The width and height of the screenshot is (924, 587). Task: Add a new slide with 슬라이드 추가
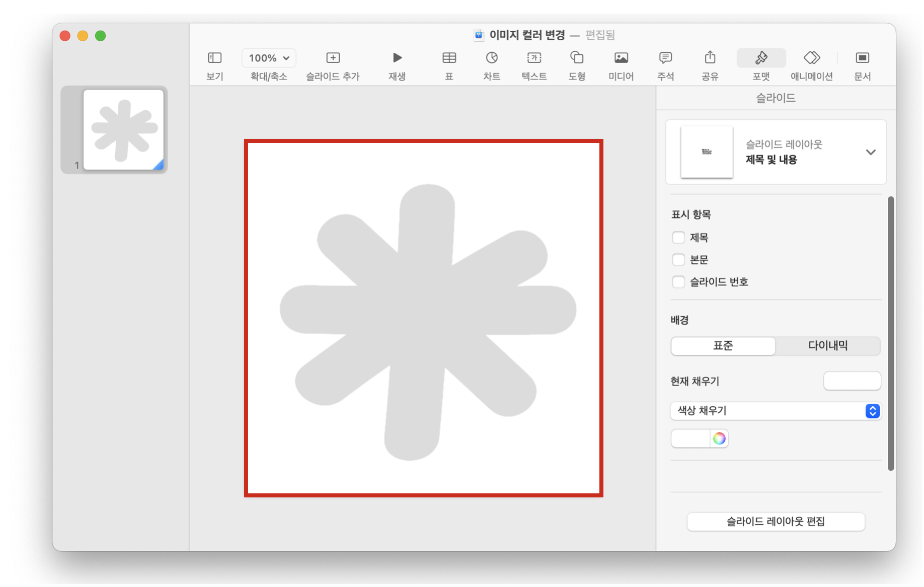point(333,58)
